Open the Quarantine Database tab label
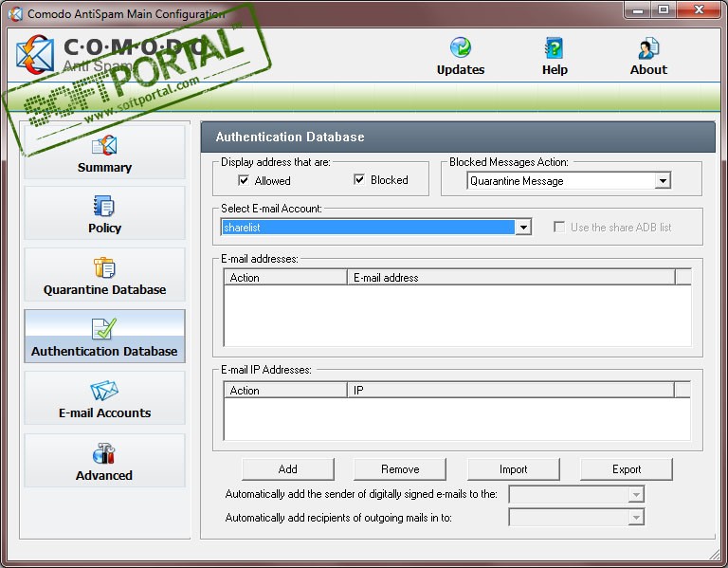The width and height of the screenshot is (728, 568). (104, 290)
